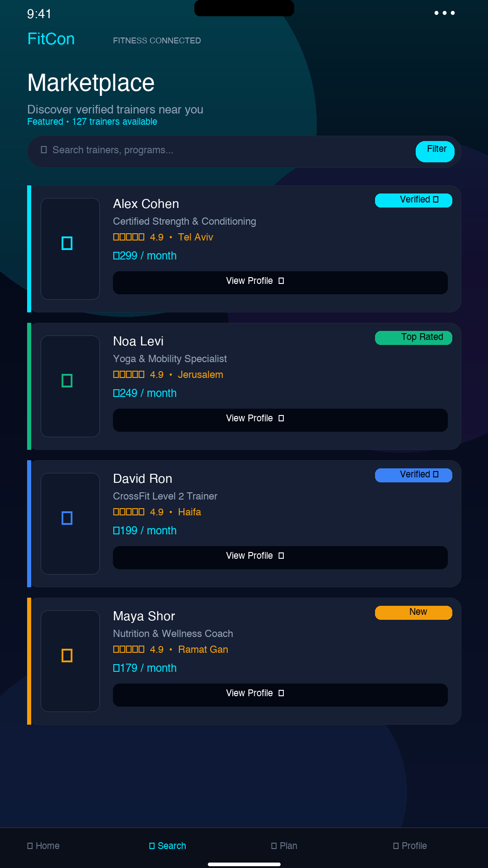
Task: Tap Maya Shor's avatar icon
Action: [x=67, y=656]
